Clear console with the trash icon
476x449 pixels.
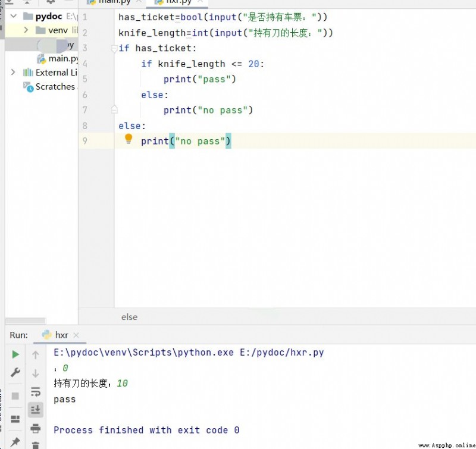(36, 445)
